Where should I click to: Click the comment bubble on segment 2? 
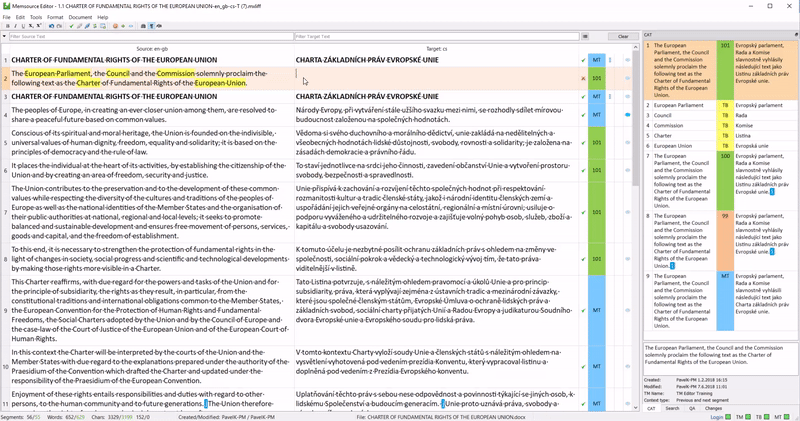[628, 78]
